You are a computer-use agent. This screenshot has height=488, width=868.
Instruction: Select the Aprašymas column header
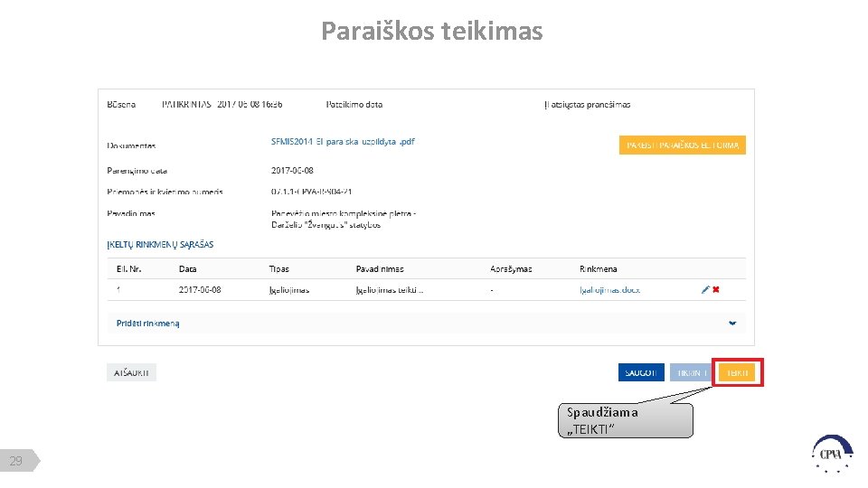511,269
